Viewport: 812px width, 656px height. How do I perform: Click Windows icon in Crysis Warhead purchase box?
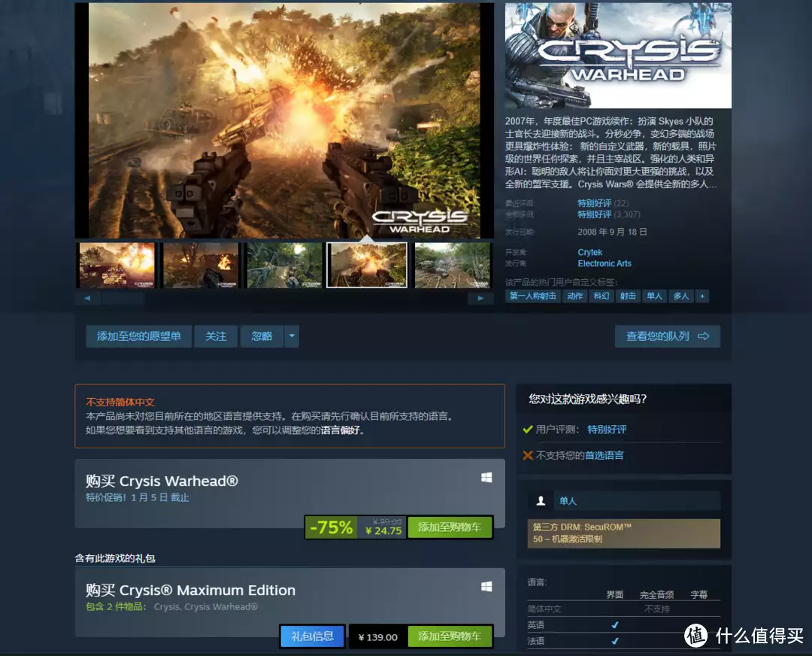coord(486,477)
